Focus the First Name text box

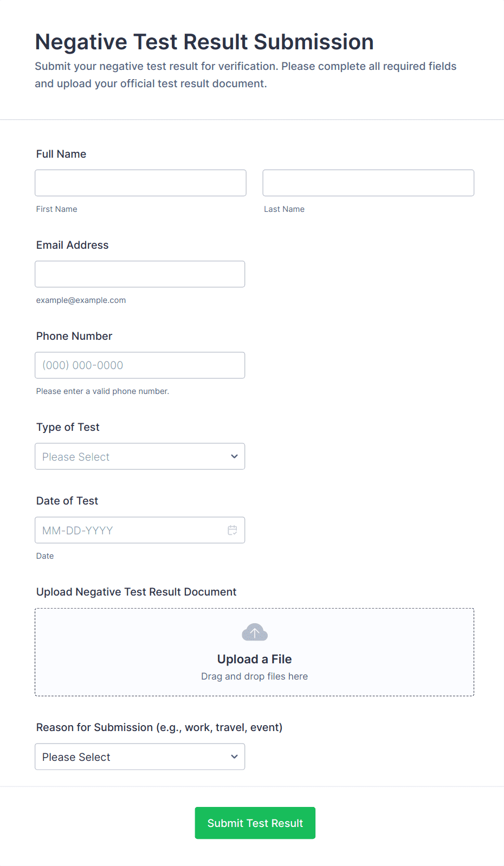pyautogui.click(x=140, y=183)
